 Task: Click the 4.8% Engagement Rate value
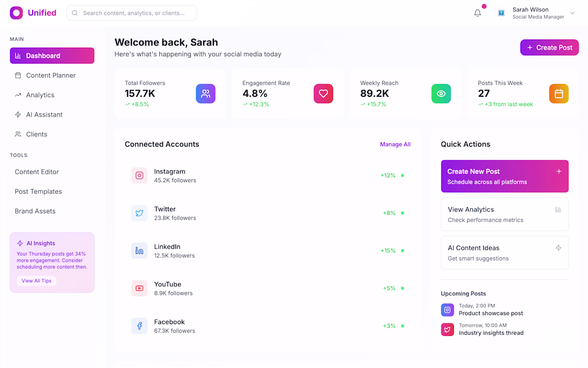tap(255, 94)
